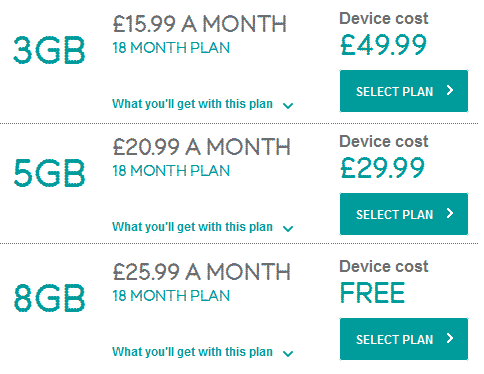484x374 pixels.
Task: Click the FREE device cost label
Action: click(x=373, y=293)
